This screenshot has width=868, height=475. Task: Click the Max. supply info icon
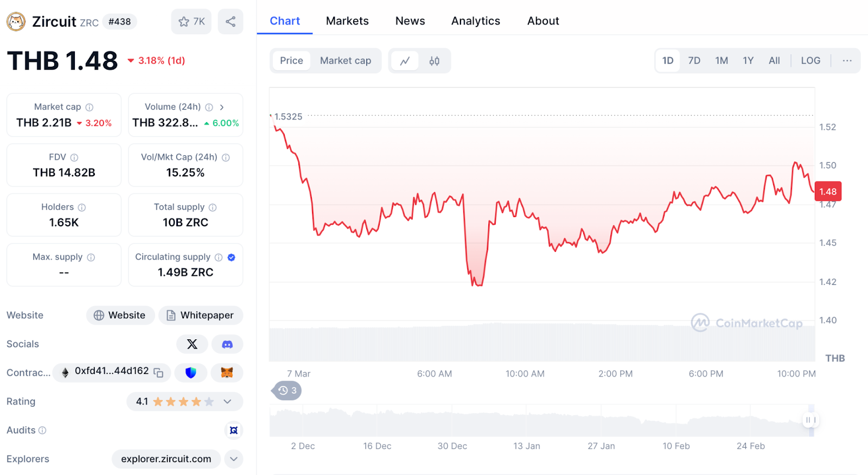(91, 257)
